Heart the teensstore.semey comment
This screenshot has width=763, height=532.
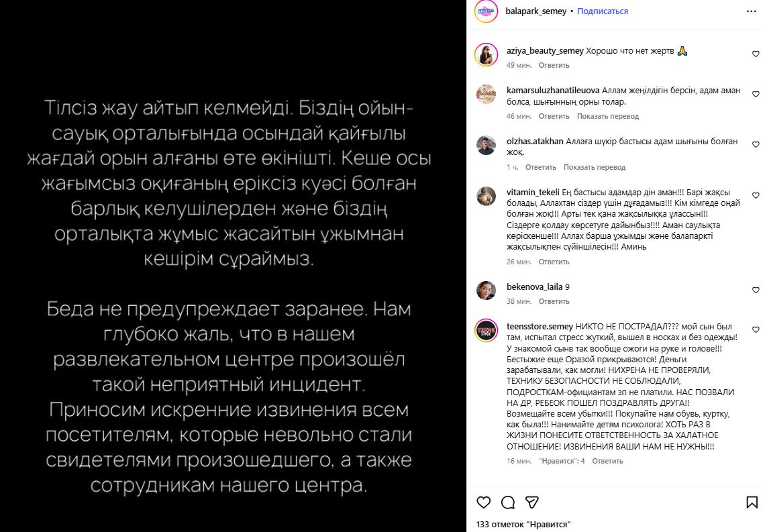coord(756,330)
